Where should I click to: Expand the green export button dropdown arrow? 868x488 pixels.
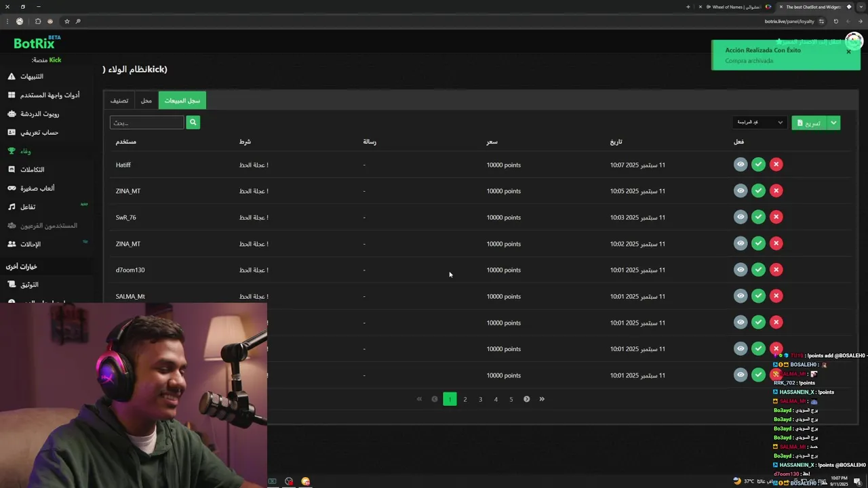coord(833,123)
